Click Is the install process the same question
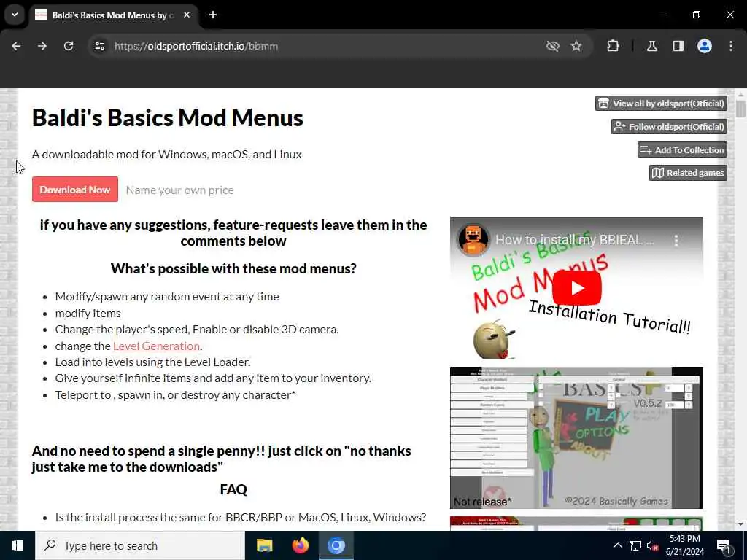The image size is (747, 560). pyautogui.click(x=241, y=517)
